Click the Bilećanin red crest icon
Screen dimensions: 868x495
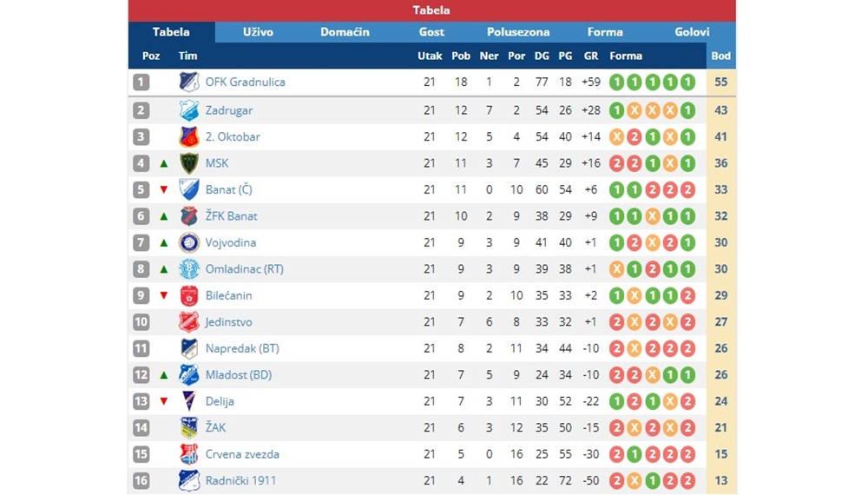(188, 295)
